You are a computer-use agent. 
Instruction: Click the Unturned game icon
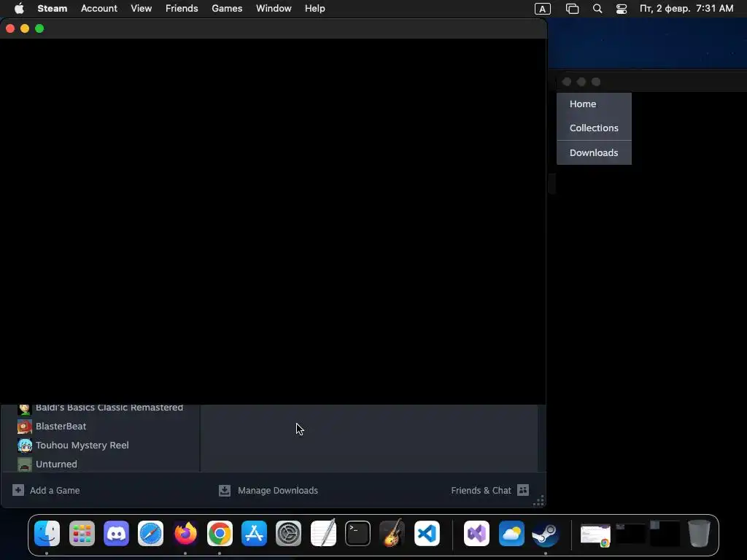(25, 464)
